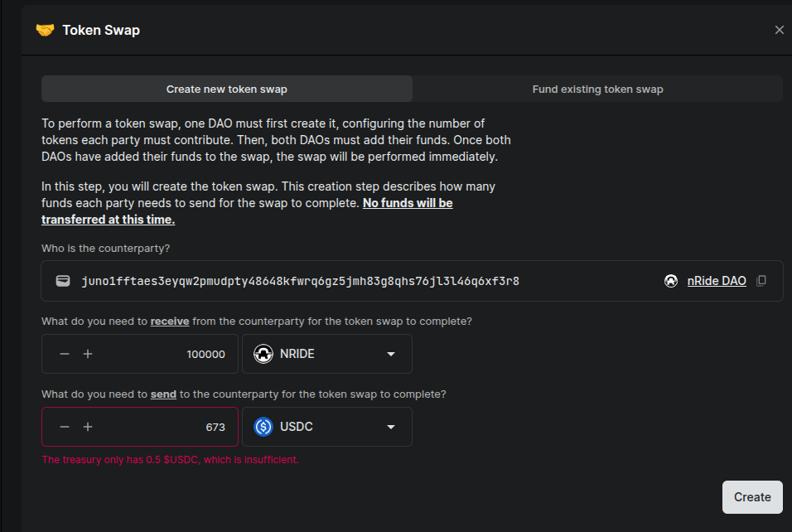Switch to Create new token swap tab
The image size is (792, 532).
point(227,89)
